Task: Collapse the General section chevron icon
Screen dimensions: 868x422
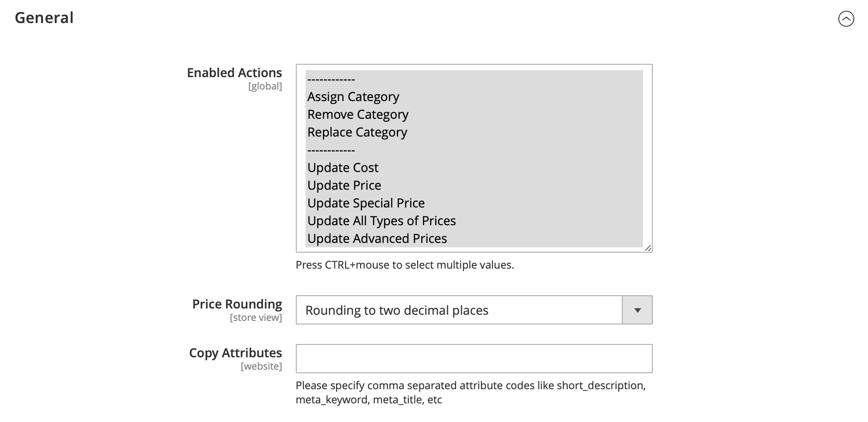Action: (846, 19)
